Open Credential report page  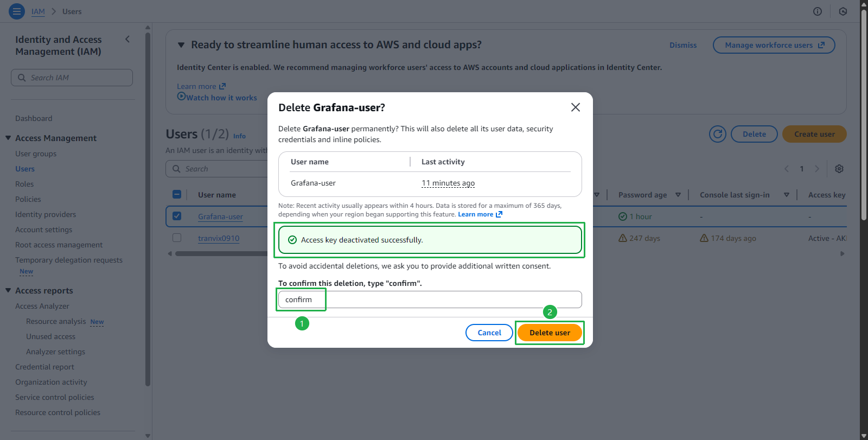pyautogui.click(x=44, y=367)
